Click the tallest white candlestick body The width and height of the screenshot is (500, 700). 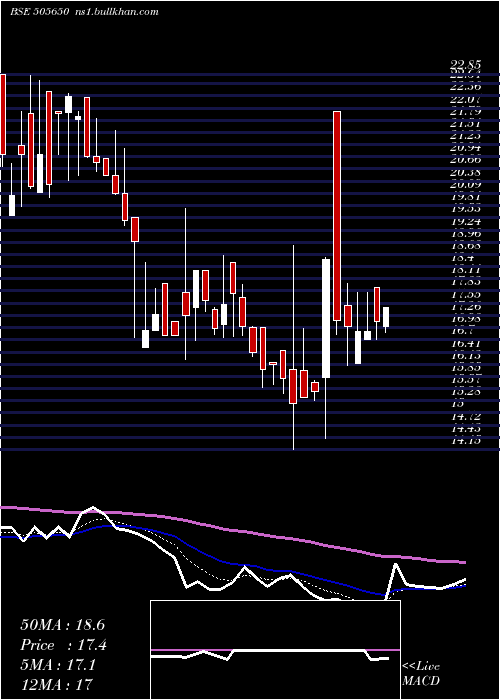326,318
